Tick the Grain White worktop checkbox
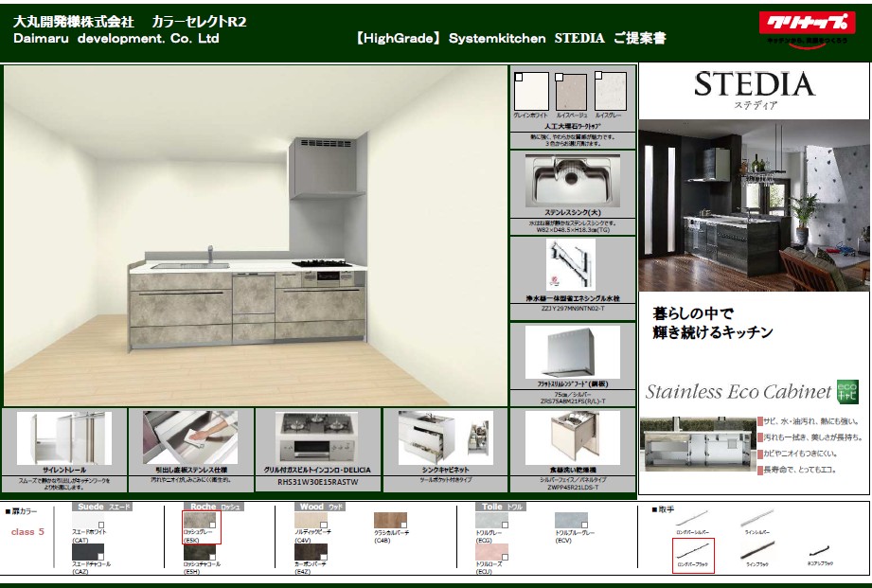872x588 pixels. pyautogui.click(x=519, y=78)
